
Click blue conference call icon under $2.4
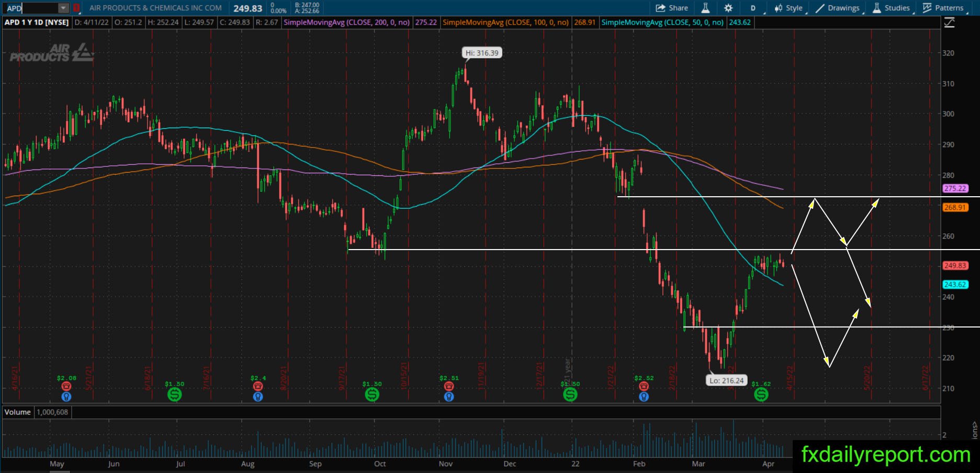click(257, 397)
